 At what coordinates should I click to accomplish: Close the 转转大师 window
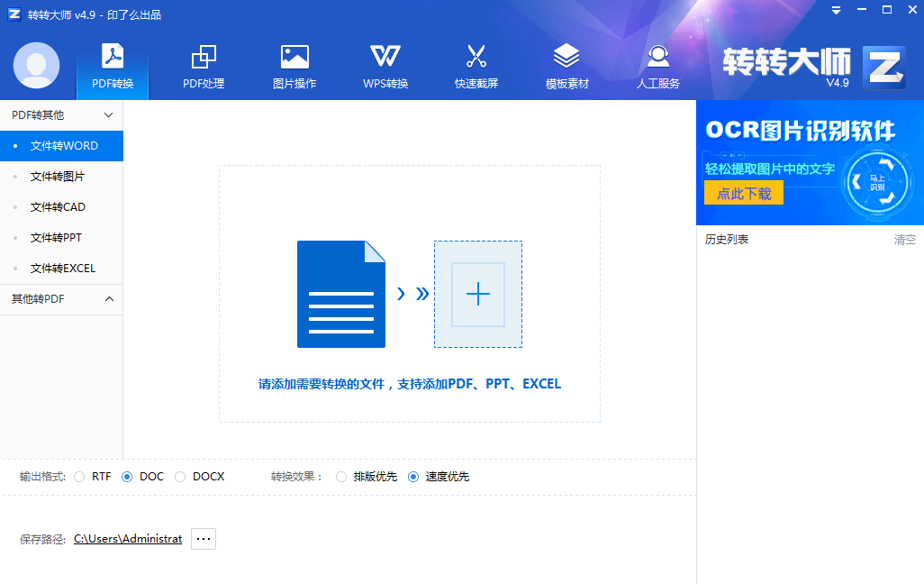pos(912,10)
